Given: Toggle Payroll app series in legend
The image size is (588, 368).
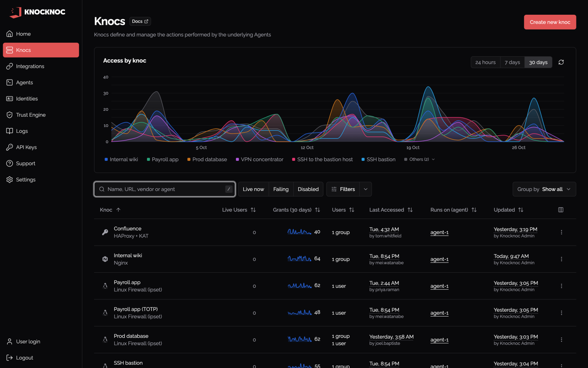Looking at the screenshot, I should [x=162, y=159].
